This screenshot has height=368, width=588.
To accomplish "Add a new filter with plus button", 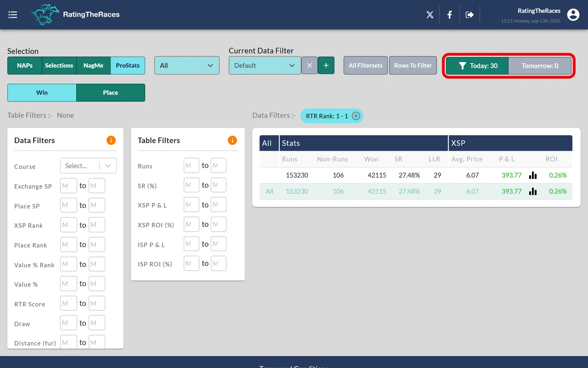I will coord(326,65).
